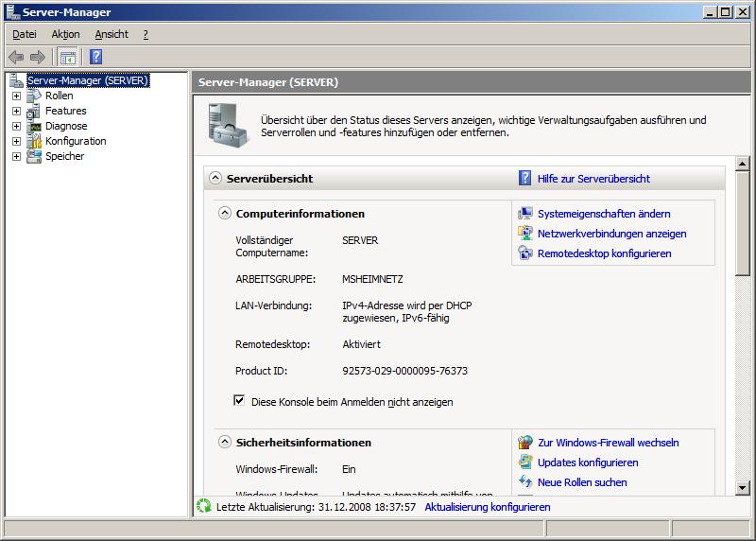The image size is (756, 541).
Task: Expand the Konfiguration tree node
Action: (16, 142)
